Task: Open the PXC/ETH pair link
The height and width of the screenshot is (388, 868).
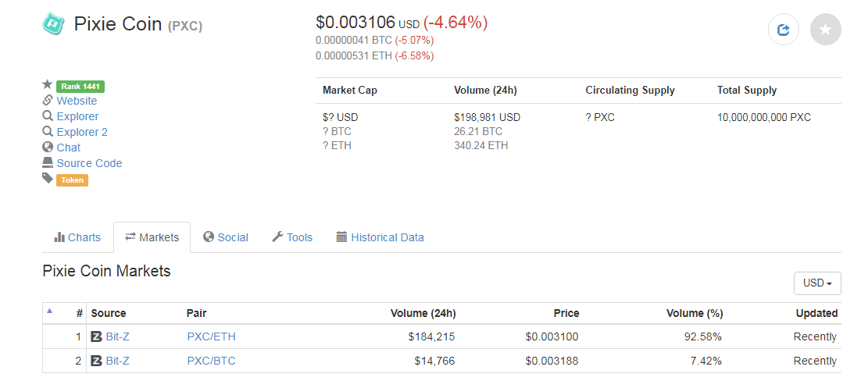Action: pos(211,337)
